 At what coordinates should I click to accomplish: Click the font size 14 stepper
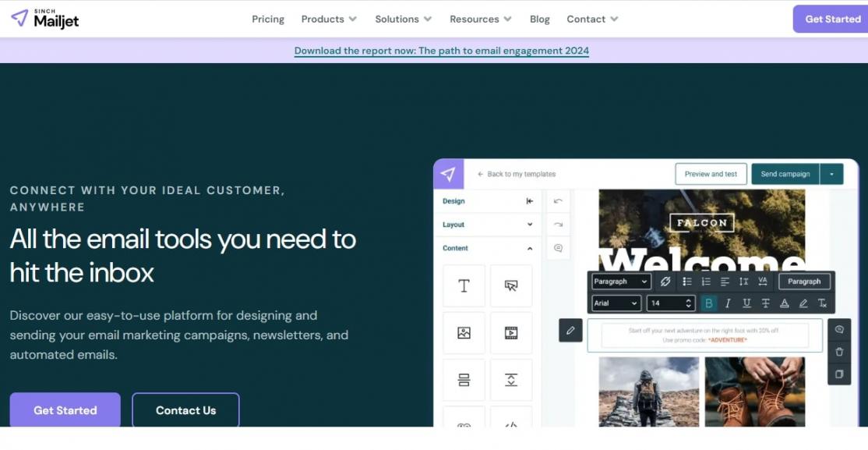(689, 303)
